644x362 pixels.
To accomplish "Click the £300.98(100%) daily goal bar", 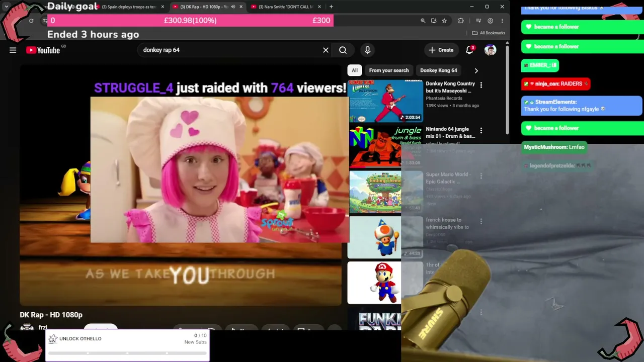I will pos(190,21).
